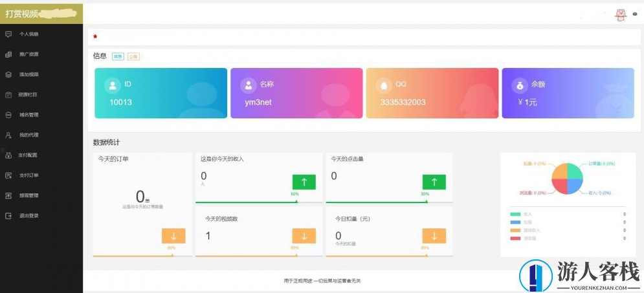Viewport: 644px width, 293px height.
Task: Open 添加视频 menu item
Action: (41, 74)
